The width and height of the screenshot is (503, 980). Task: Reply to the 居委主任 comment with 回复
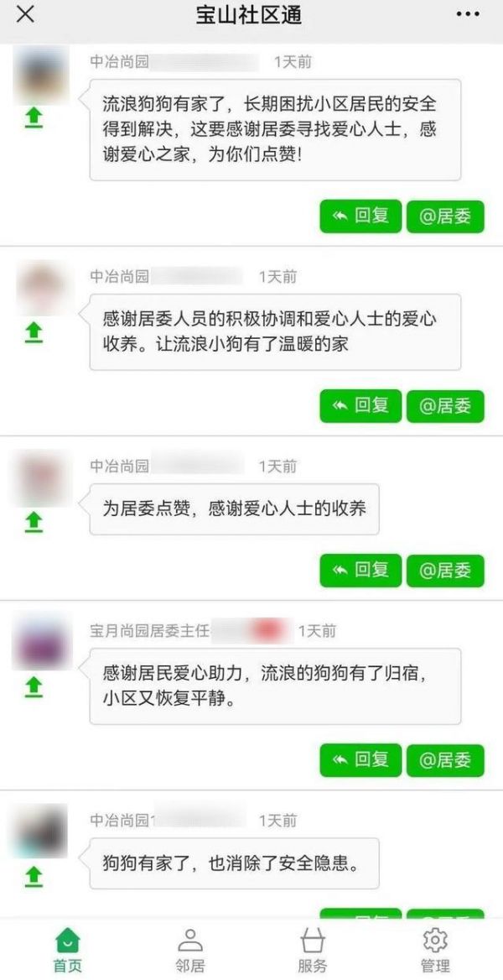[x=360, y=761]
